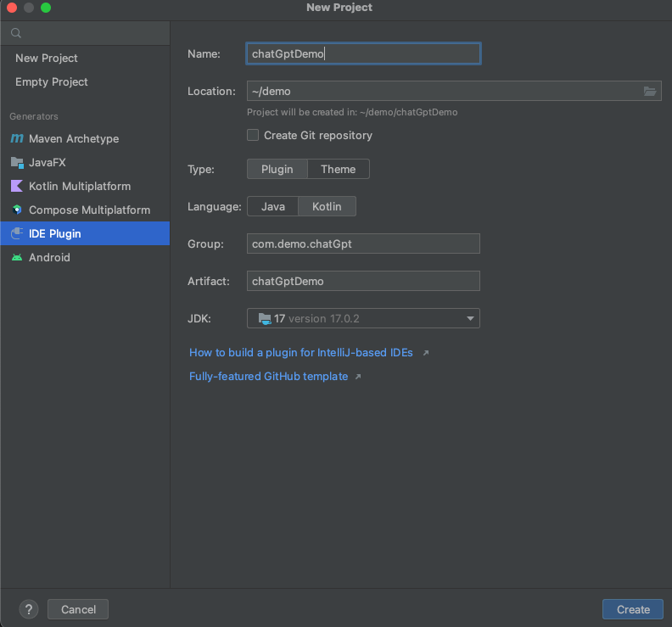Switch project type to Theme
672x627 pixels.
pyautogui.click(x=339, y=169)
